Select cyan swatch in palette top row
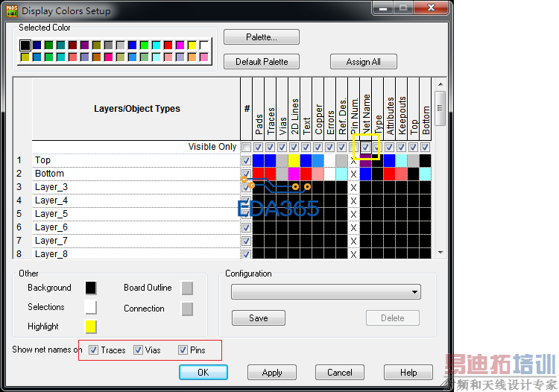This screenshot has width=559, height=392. 157,45
